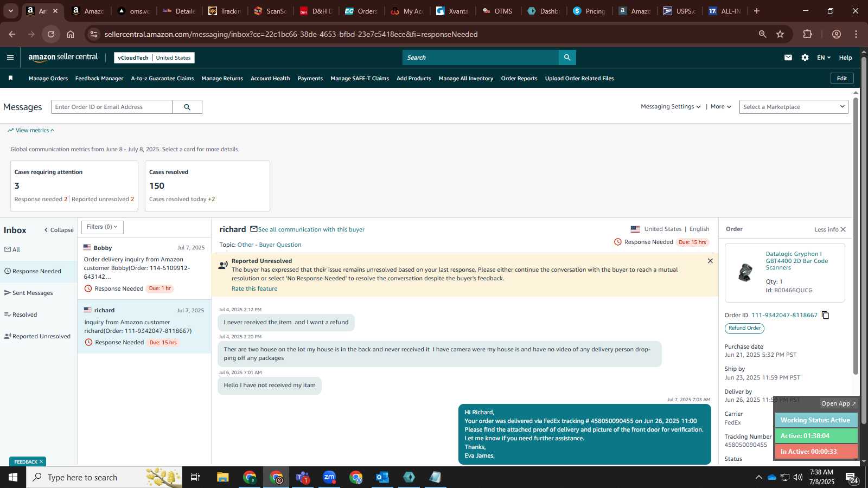Open Select a Marketplace combo box
The image size is (868, 488).
tap(794, 107)
